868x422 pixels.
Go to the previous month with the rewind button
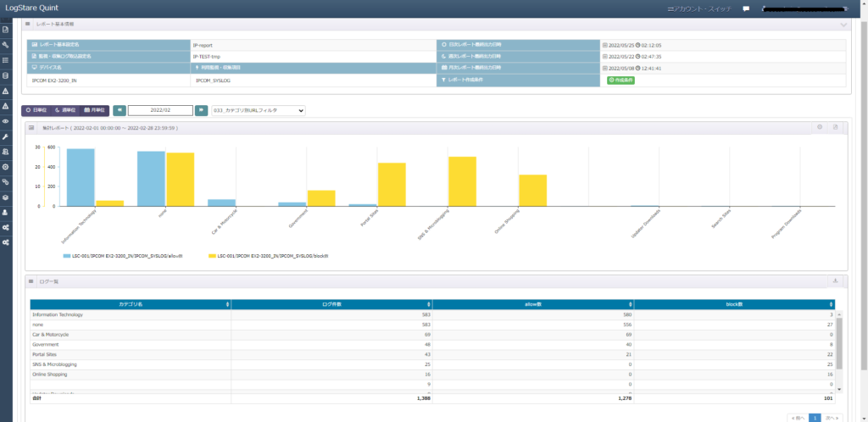[120, 111]
